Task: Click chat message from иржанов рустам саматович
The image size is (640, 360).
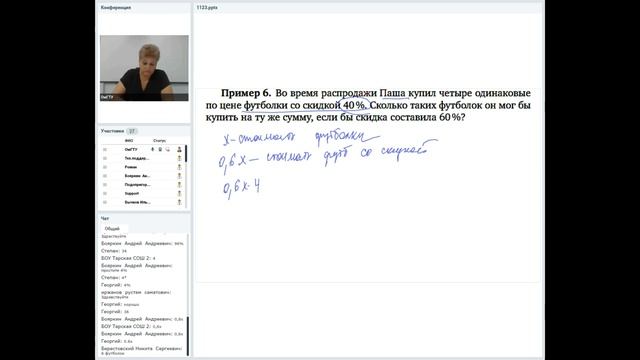Action: 136,294
